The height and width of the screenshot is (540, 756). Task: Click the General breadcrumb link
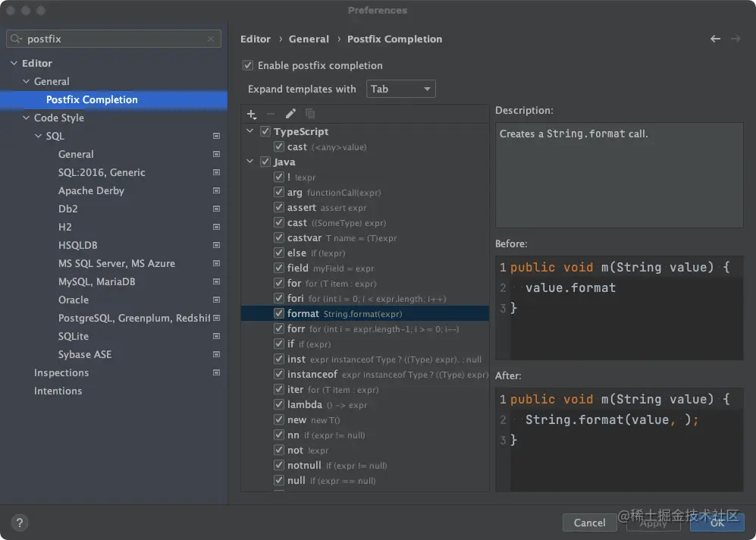309,39
